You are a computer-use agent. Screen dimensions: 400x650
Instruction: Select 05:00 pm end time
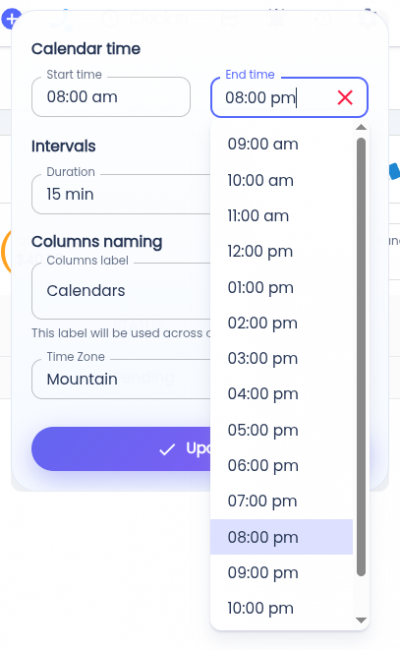[281, 430]
